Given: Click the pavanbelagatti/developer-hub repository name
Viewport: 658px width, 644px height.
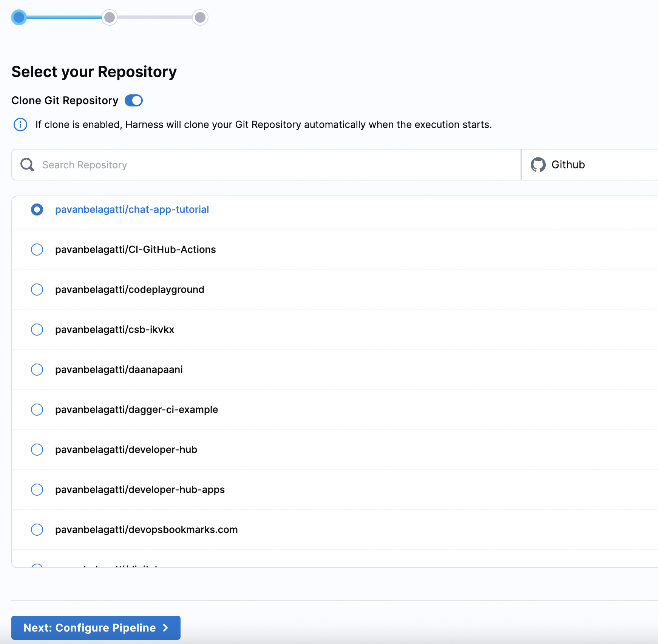Looking at the screenshot, I should [x=126, y=450].
